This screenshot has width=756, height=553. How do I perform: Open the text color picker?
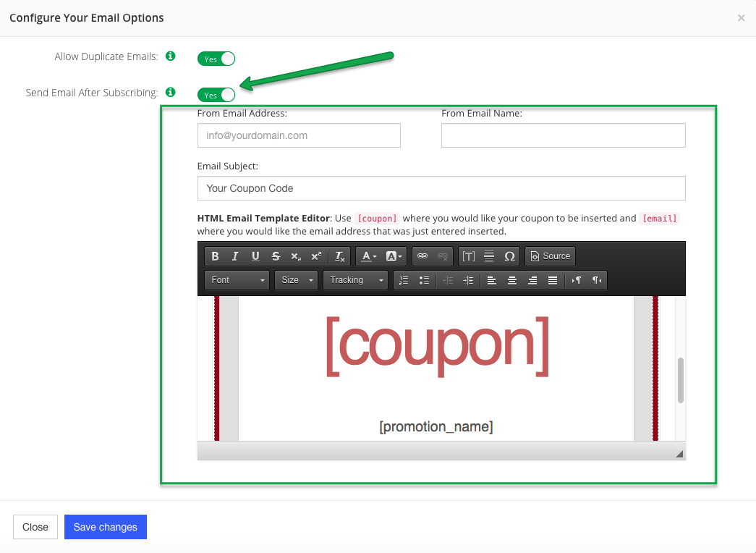tap(369, 256)
